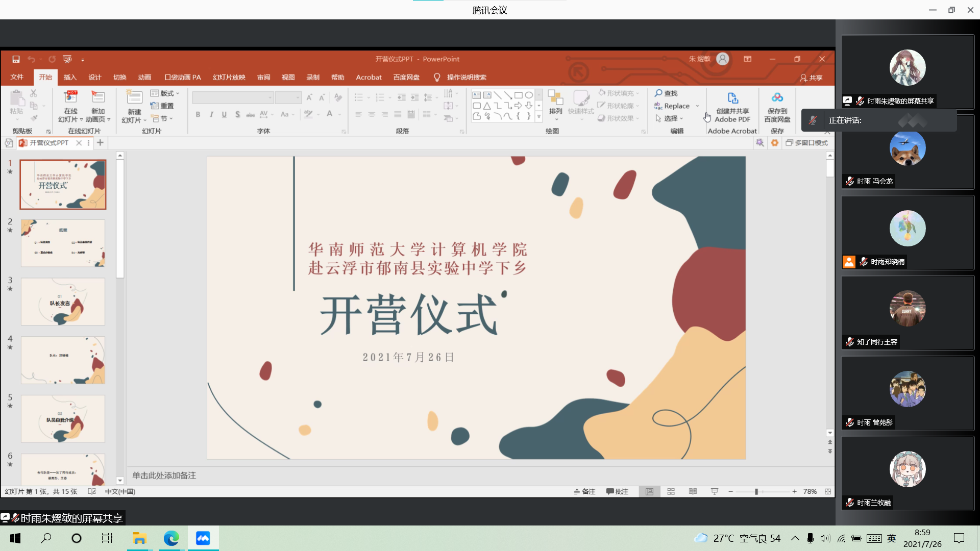
Task: Click the 共享 share button
Action: (811, 78)
